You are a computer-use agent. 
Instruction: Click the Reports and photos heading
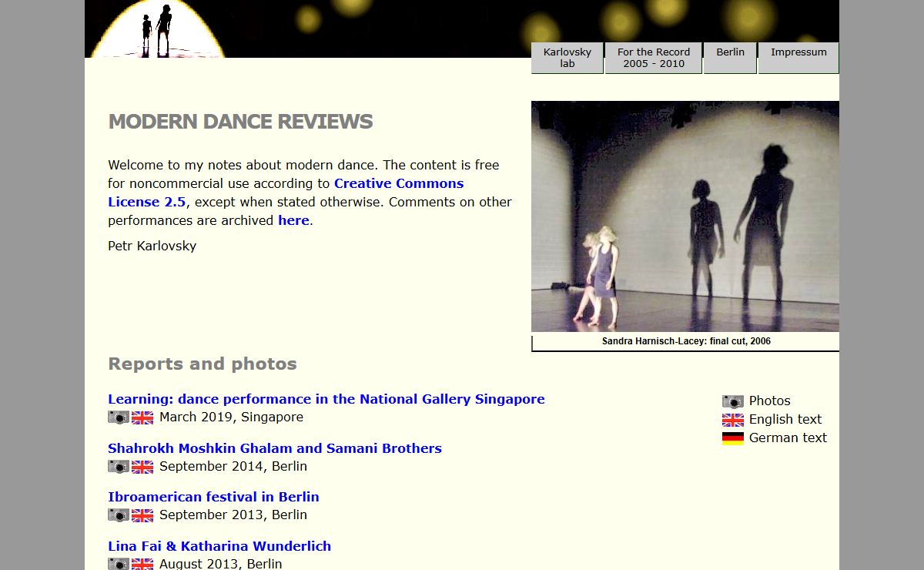(203, 364)
